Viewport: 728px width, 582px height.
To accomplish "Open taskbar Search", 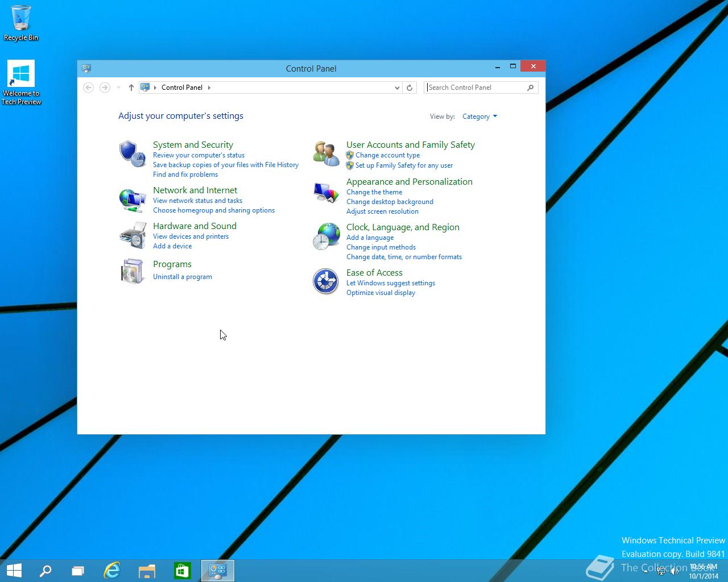I will click(45, 571).
